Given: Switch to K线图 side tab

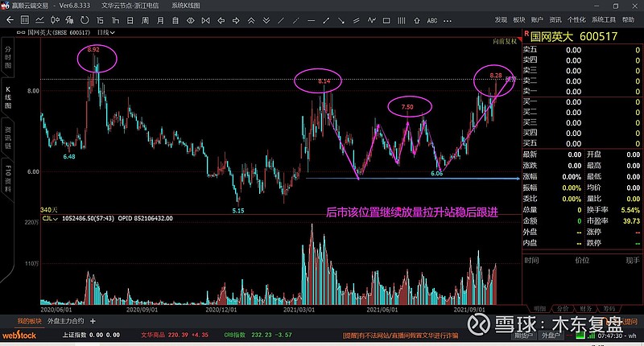Looking at the screenshot, I should pyautogui.click(x=8, y=97).
